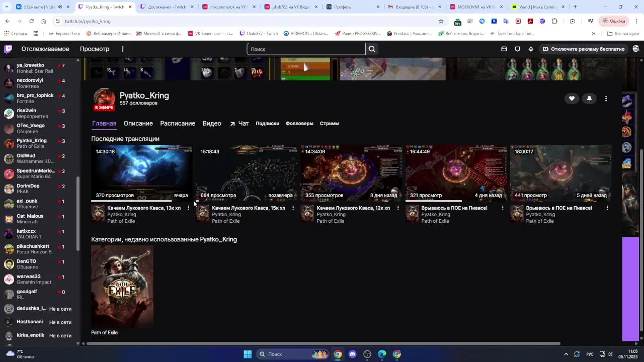Open options for 4-days-ago 'Врываюсь в ПОЕ' video
Image resolution: width=644 pixels, height=362 pixels.
502,208
